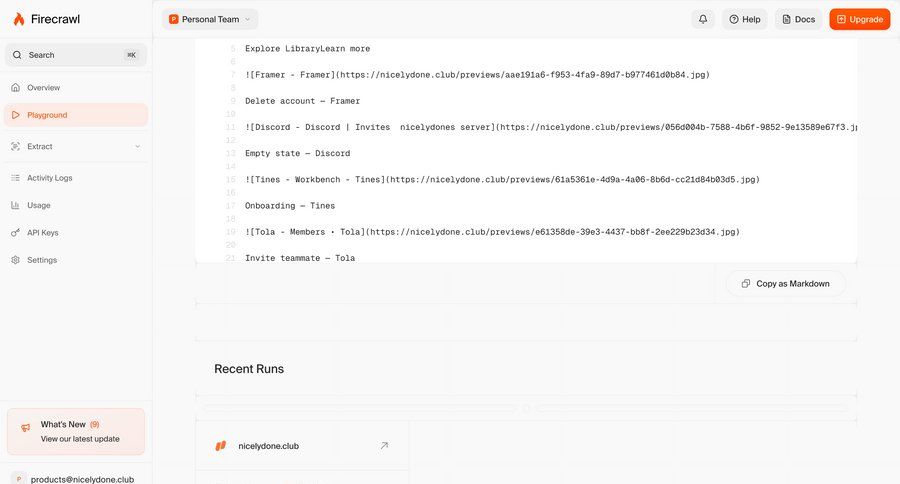Open the Docs link
The width and height of the screenshot is (900, 484).
click(798, 19)
